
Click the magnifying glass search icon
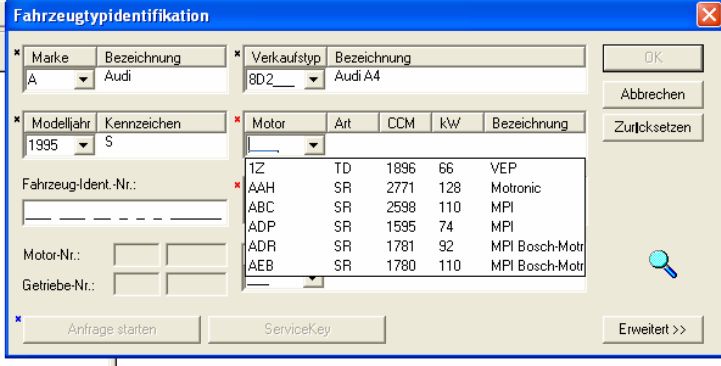pos(663,264)
